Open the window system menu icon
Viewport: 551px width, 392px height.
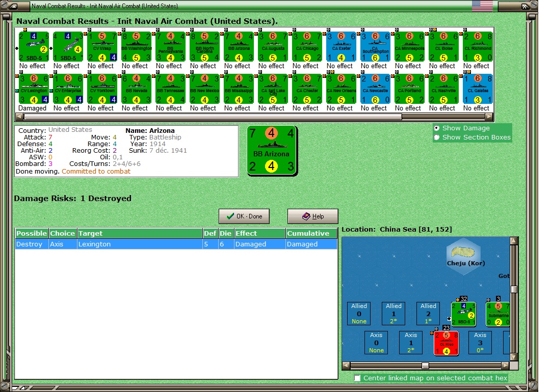click(x=12, y=6)
